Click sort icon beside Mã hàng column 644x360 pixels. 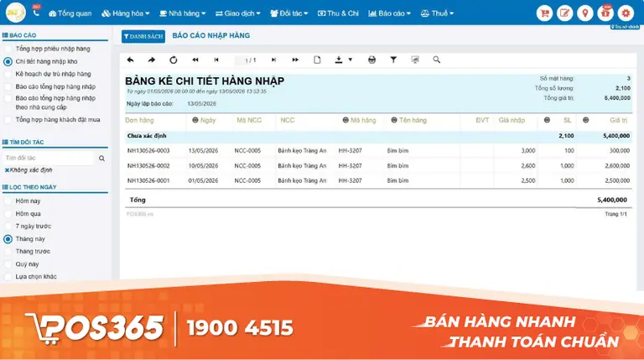point(345,120)
